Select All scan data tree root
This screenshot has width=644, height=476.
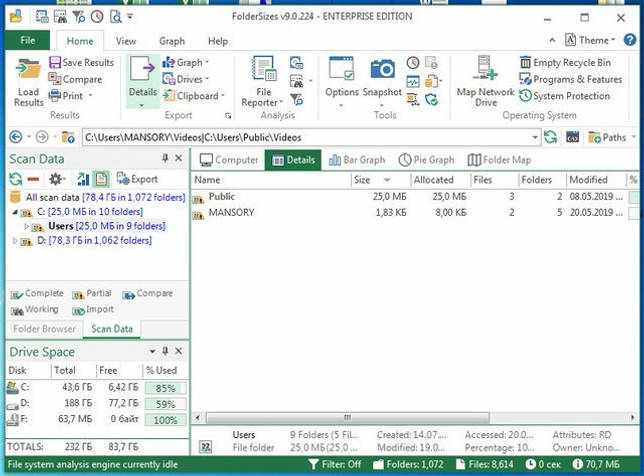click(x=97, y=197)
